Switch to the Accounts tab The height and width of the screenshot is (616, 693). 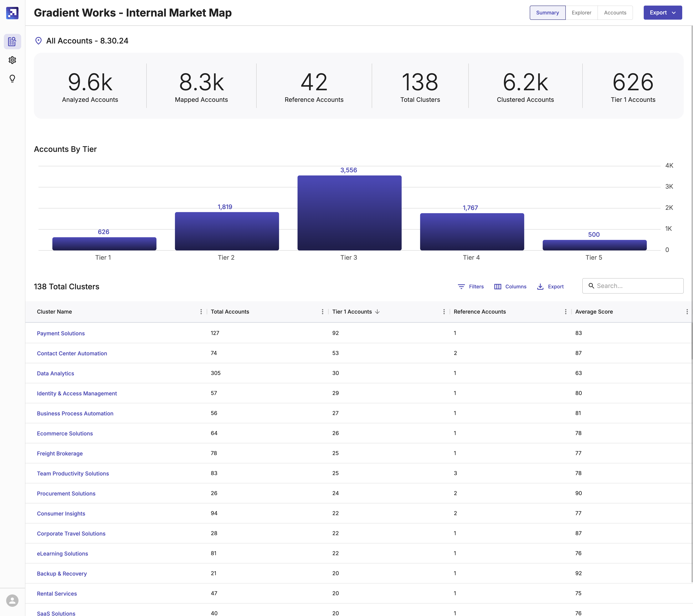[x=615, y=13]
